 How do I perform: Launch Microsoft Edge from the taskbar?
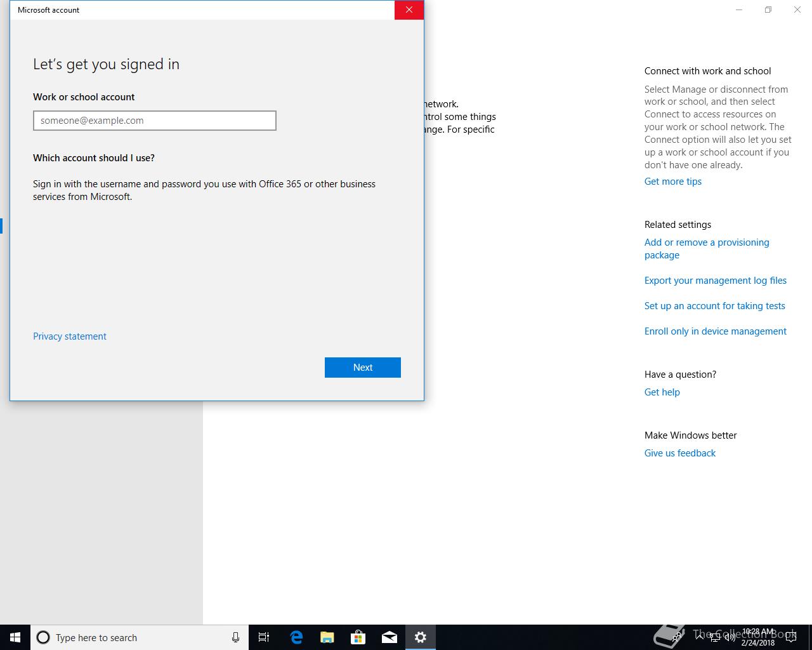click(x=296, y=637)
